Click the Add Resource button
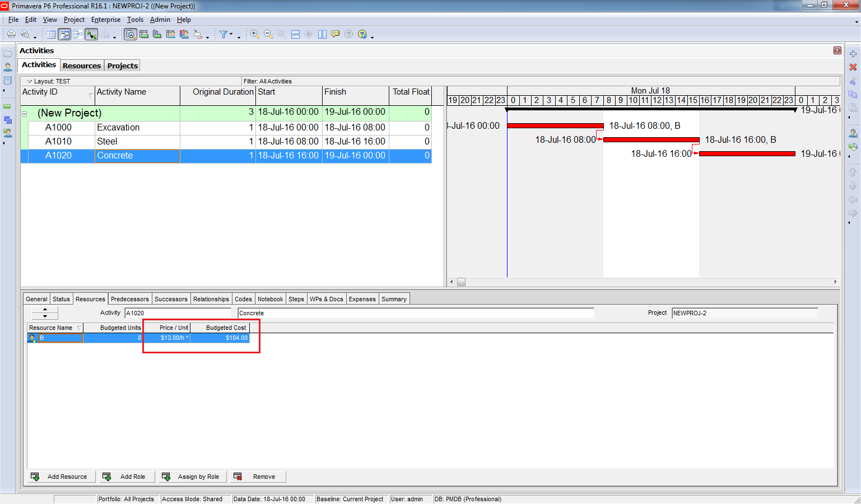The height and width of the screenshot is (504, 861). click(62, 477)
